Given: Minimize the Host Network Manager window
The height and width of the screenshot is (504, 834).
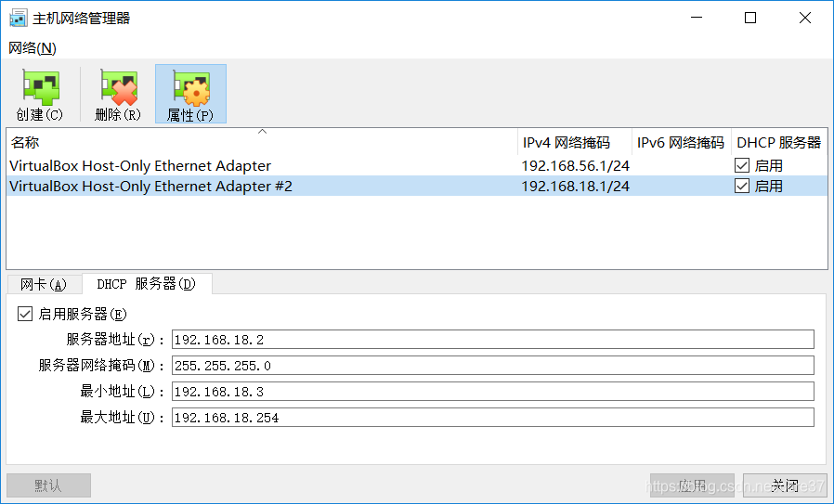Looking at the screenshot, I should (x=697, y=18).
